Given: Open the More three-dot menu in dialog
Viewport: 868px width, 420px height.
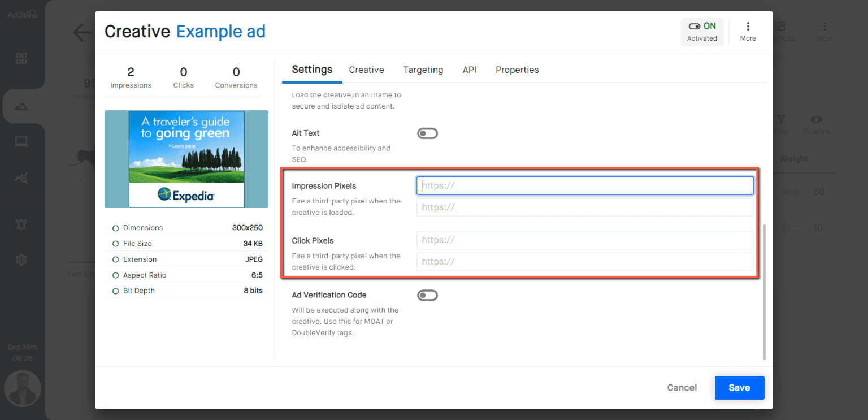Looking at the screenshot, I should [748, 32].
